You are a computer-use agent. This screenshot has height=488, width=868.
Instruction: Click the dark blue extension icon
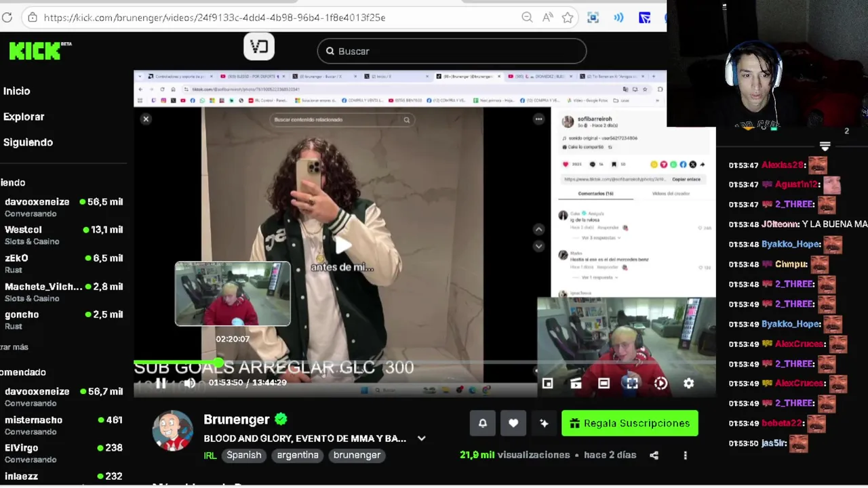click(644, 18)
